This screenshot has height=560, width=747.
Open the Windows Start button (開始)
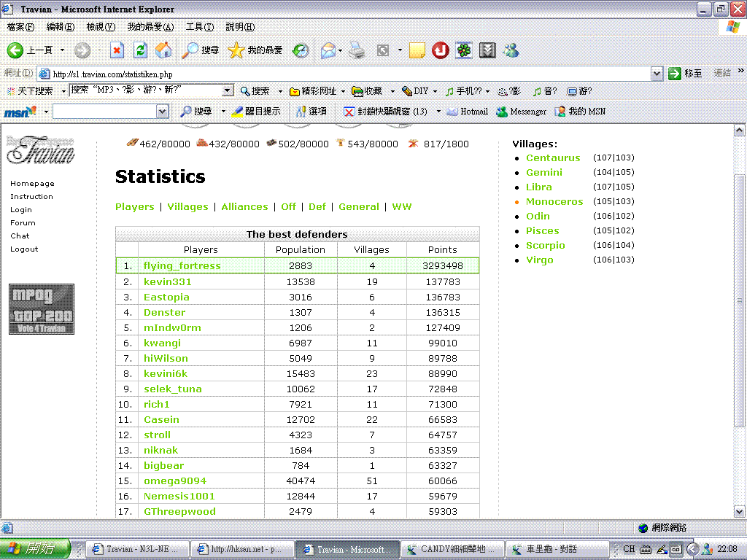click(x=35, y=548)
